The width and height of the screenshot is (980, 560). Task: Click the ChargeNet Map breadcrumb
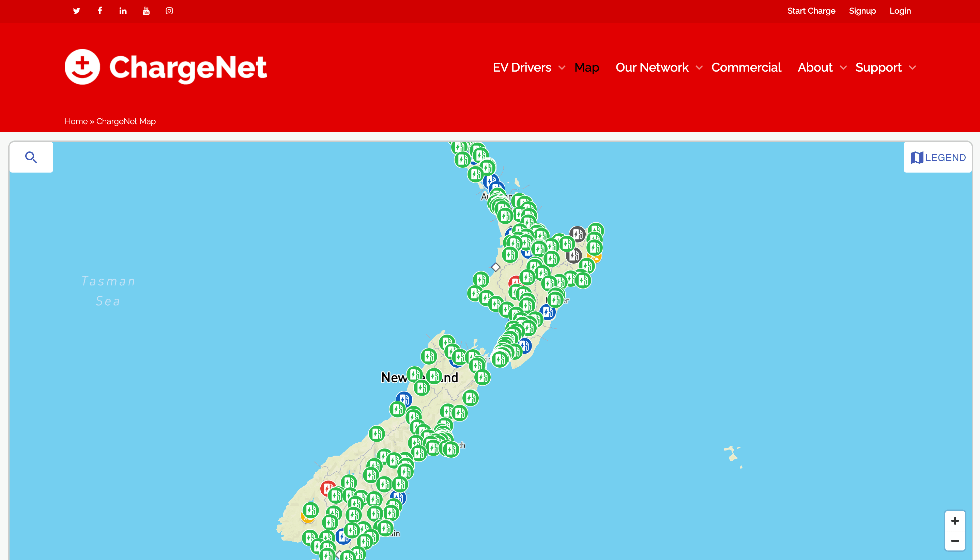coord(126,121)
